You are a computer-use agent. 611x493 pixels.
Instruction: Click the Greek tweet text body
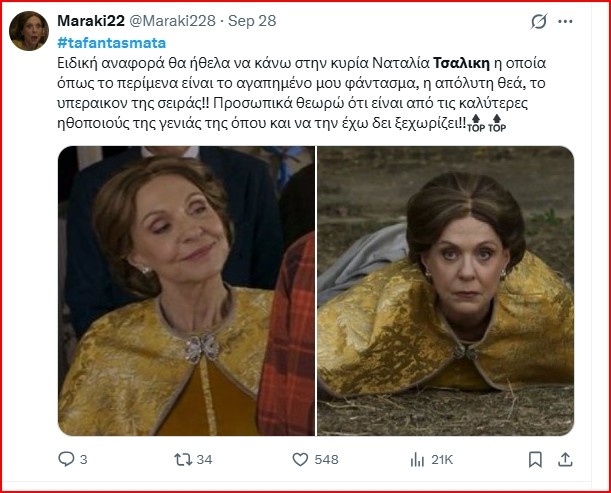(x=300, y=96)
